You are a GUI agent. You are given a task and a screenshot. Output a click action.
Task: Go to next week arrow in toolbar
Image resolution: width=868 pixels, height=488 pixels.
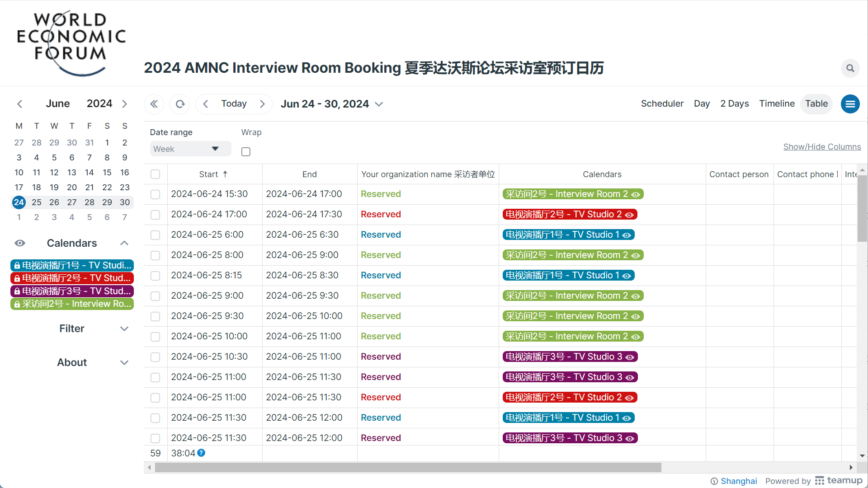tap(262, 104)
